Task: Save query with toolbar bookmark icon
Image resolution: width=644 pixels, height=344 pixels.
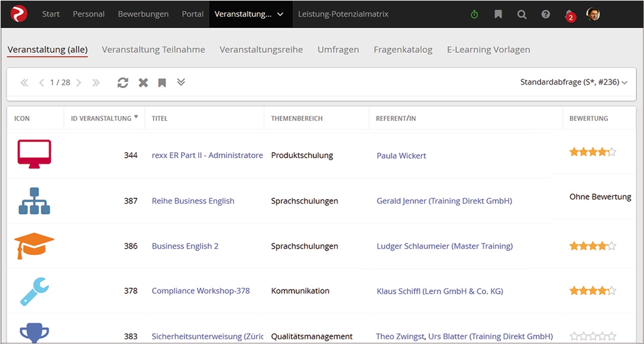Action: (x=162, y=83)
